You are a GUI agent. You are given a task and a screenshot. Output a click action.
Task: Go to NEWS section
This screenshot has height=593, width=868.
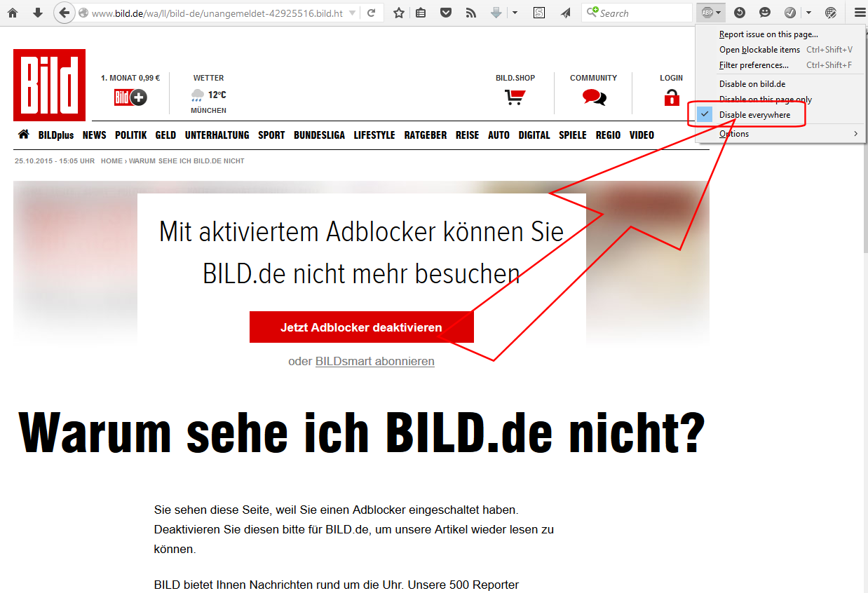95,135
